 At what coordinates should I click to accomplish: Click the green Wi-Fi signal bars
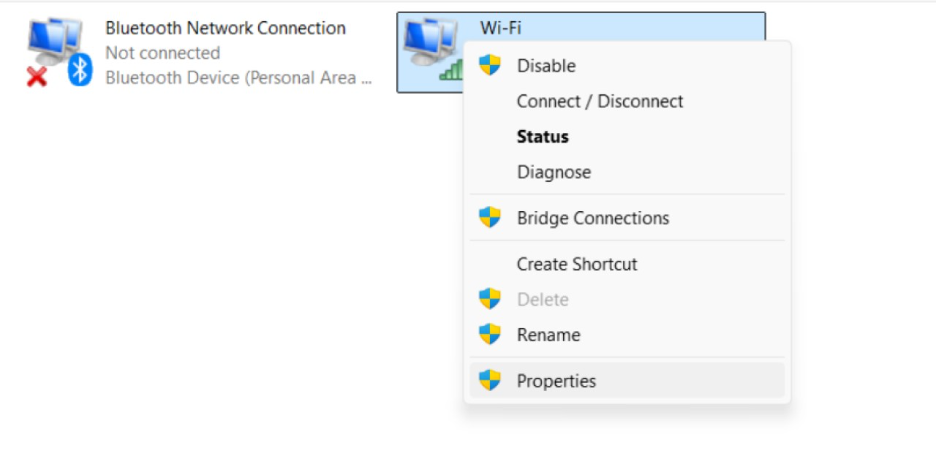451,69
